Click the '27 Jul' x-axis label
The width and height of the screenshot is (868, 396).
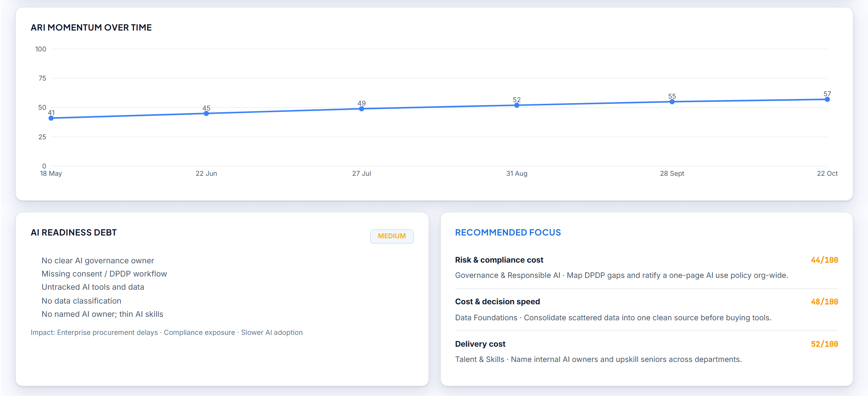point(361,173)
